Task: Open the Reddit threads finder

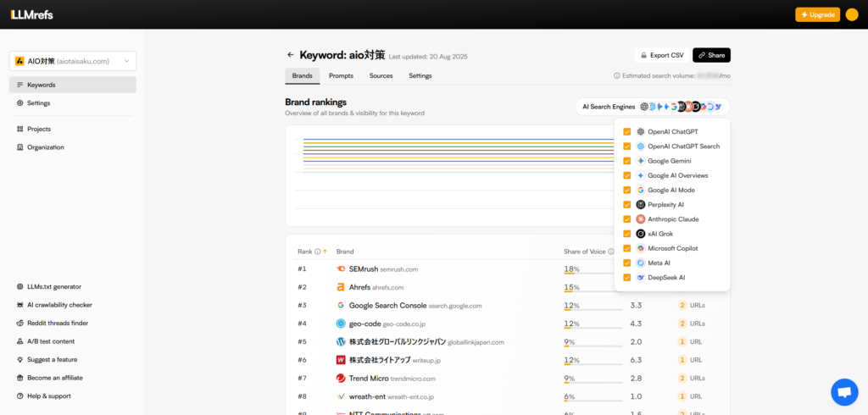Action: 57,324
